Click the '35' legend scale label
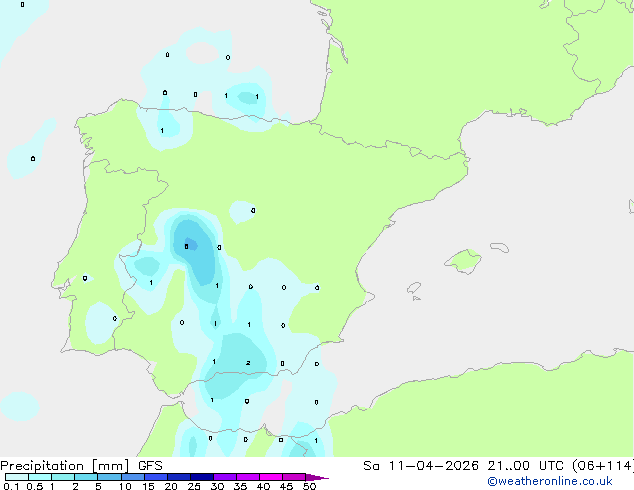634x490 pixels. 240,486
